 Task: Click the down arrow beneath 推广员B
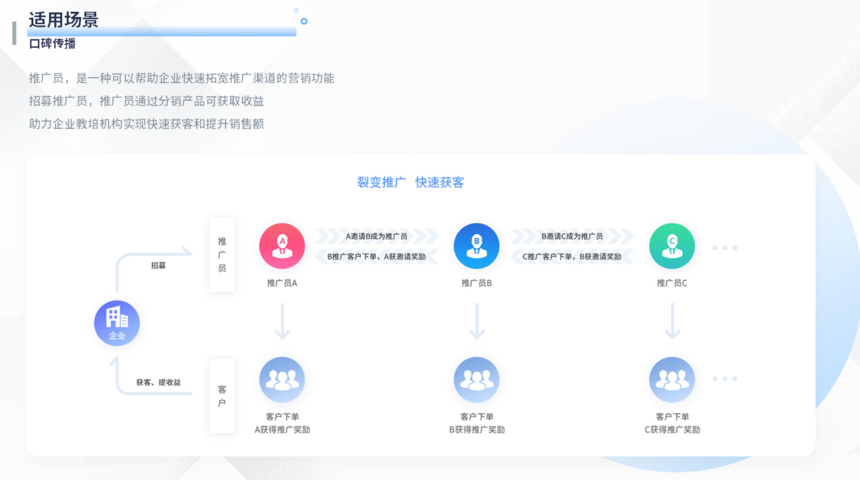[x=477, y=322]
